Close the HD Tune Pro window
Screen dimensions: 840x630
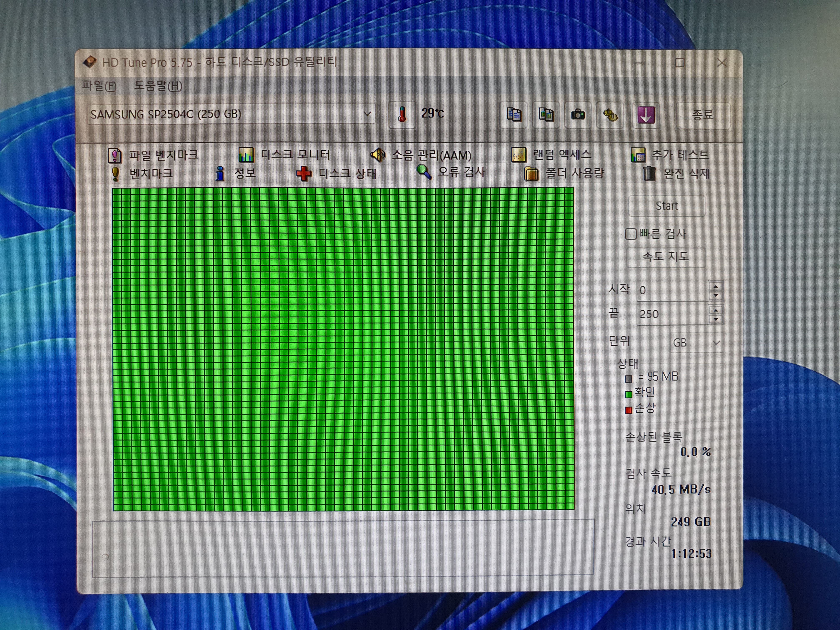click(x=721, y=63)
